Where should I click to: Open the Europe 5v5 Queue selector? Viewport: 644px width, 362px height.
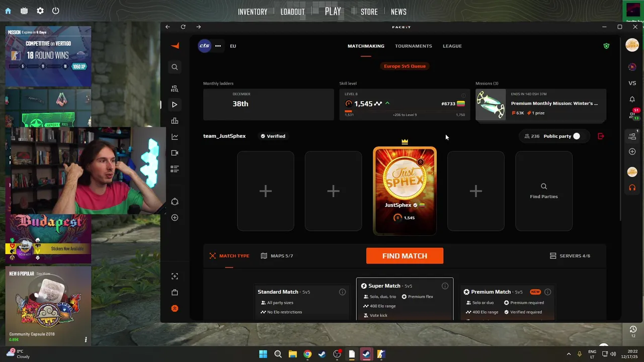[405, 66]
